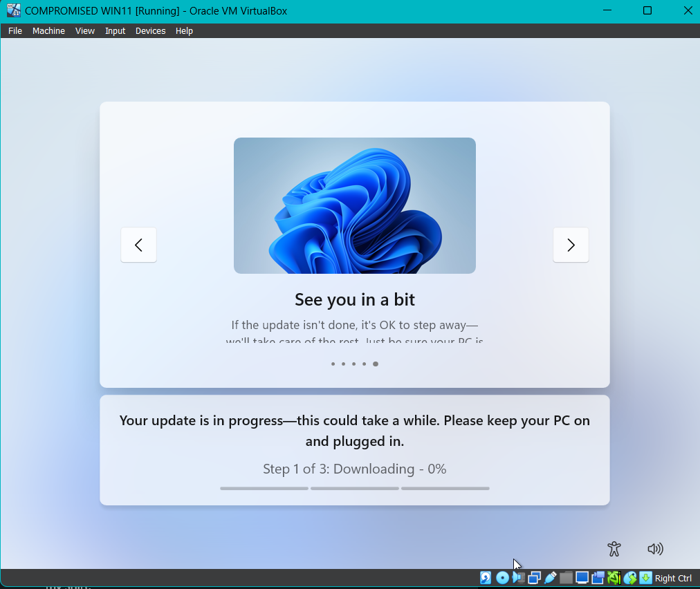Open the File menu

[15, 31]
